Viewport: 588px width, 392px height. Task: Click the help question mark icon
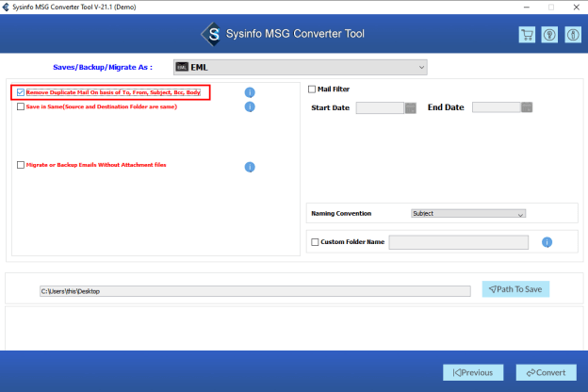(x=549, y=35)
